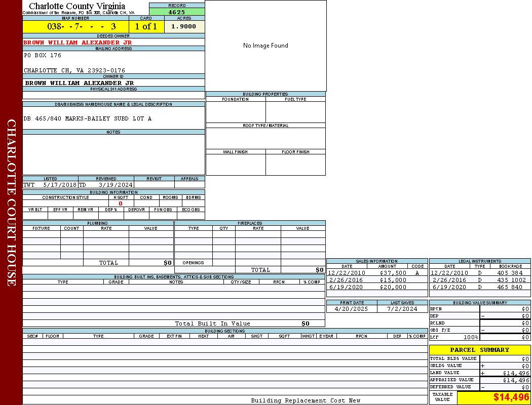Click the yellow Parcel Summary header

click(479, 350)
